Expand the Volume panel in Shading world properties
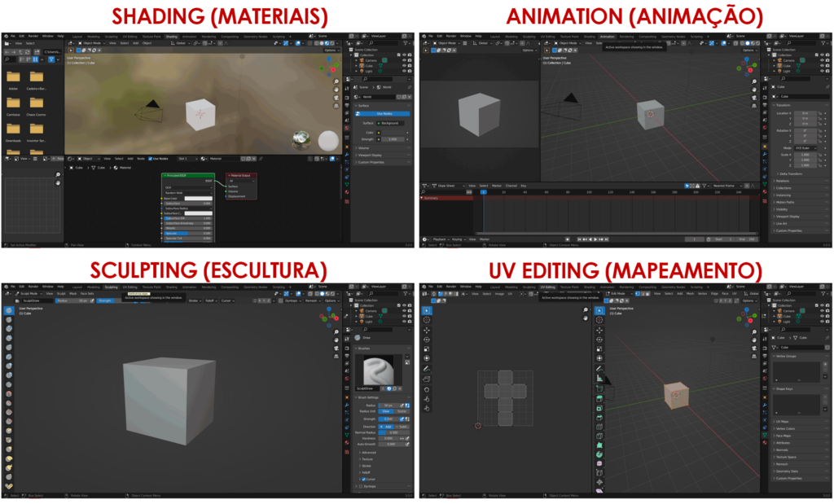Screen dimensions: 834x504 [x=382, y=148]
